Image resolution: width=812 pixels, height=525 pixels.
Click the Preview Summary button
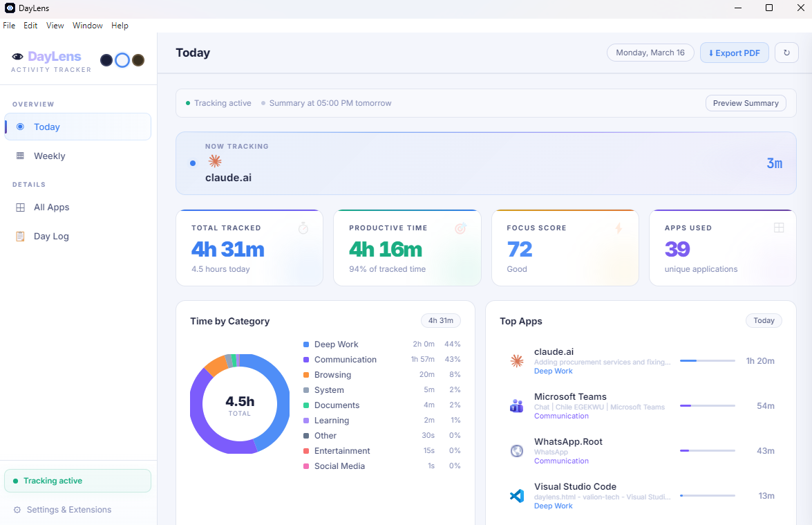point(746,103)
